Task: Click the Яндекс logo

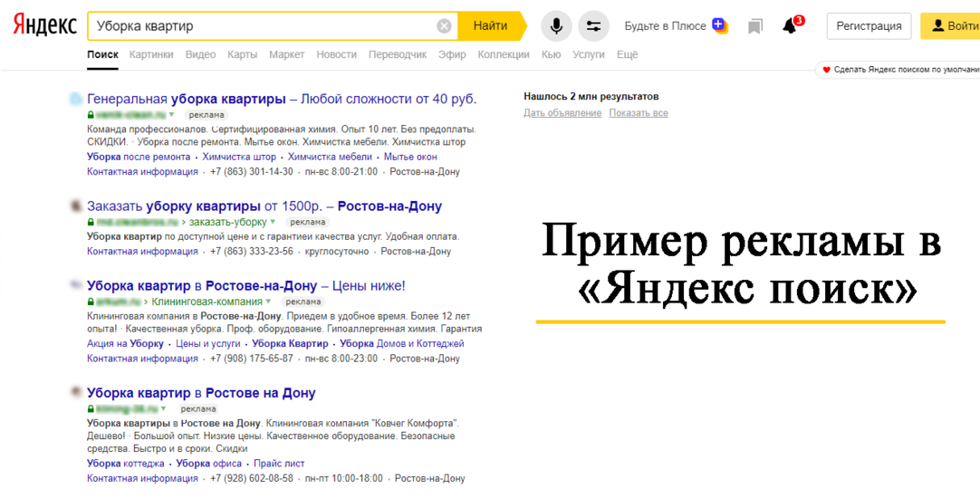Action: point(44,25)
